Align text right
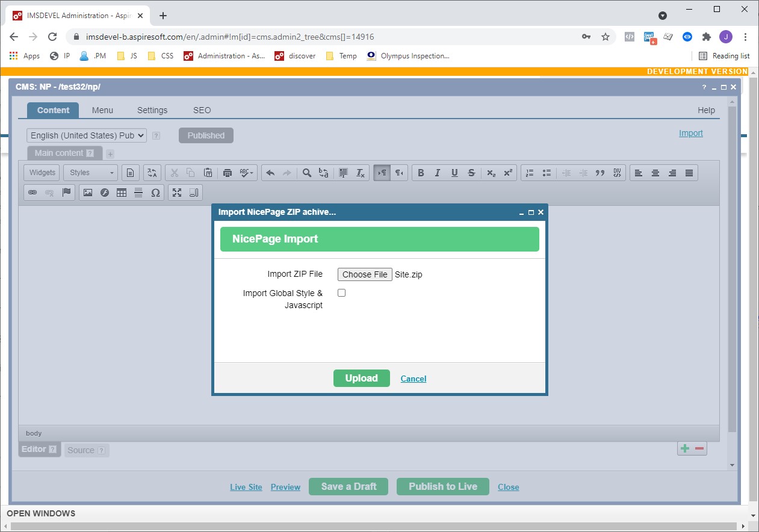This screenshot has width=759, height=532. pyautogui.click(x=672, y=173)
